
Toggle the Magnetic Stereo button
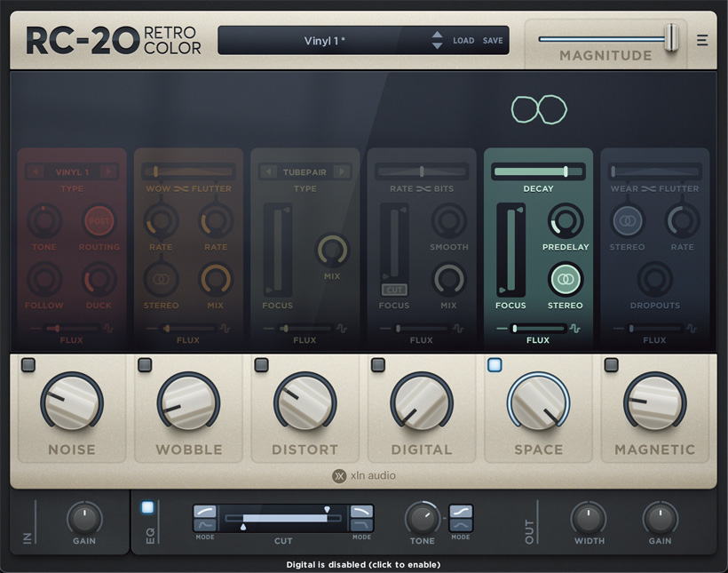628,220
